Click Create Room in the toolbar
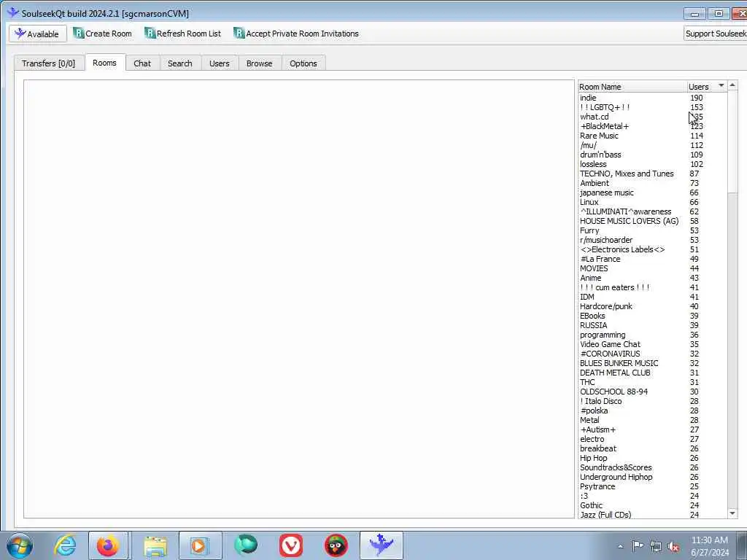Image resolution: width=747 pixels, height=560 pixels. click(102, 34)
